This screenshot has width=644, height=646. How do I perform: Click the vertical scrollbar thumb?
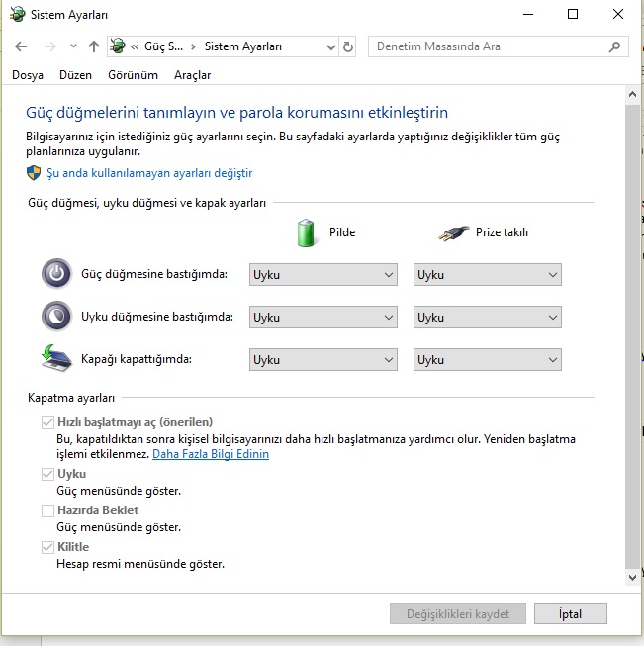(632, 335)
